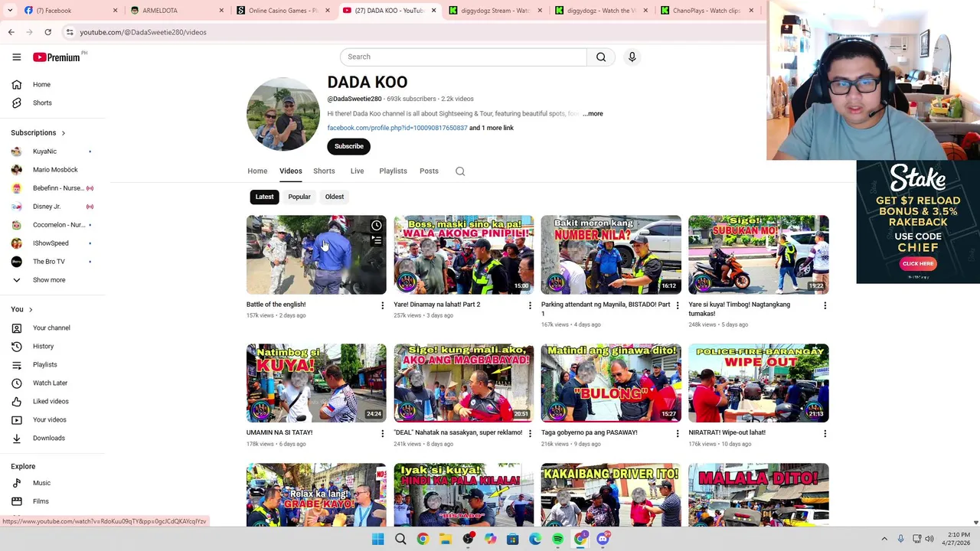Add Battle of the english to Watch Later

click(x=377, y=225)
